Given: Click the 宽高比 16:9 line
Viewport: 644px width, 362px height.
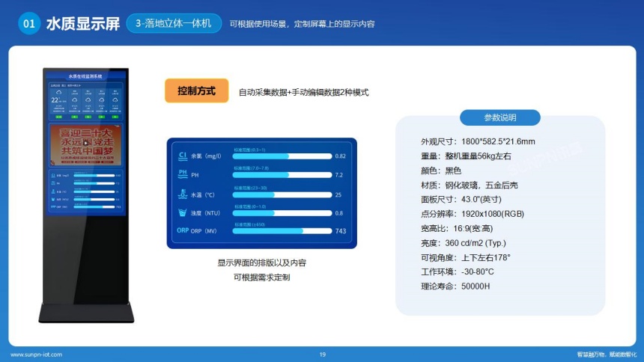Looking at the screenshot, I should click(x=457, y=229).
